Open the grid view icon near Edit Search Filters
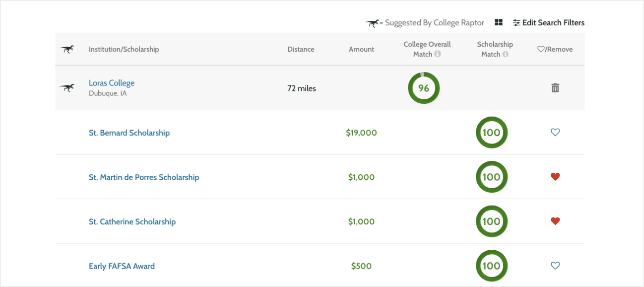 498,22
